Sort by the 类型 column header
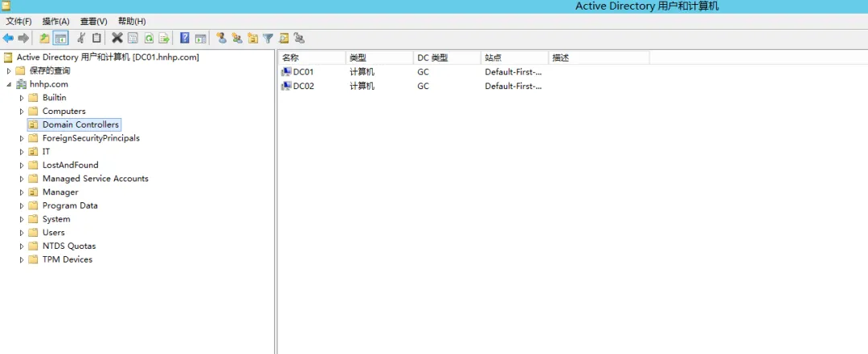The image size is (868, 354). pos(379,58)
